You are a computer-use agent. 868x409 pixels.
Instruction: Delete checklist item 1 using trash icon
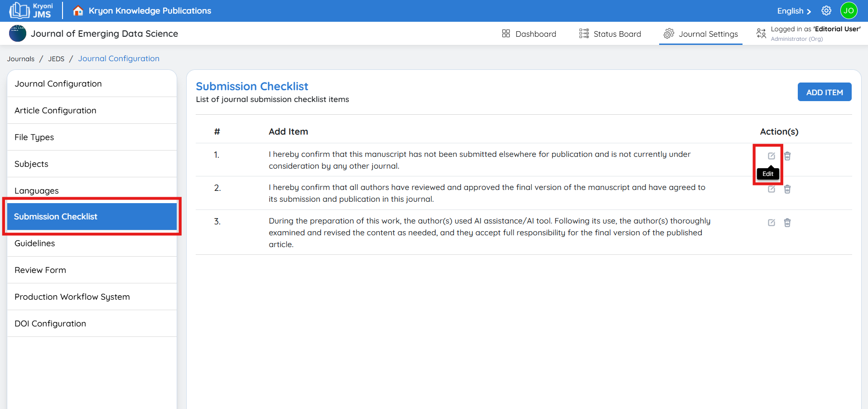pos(787,156)
